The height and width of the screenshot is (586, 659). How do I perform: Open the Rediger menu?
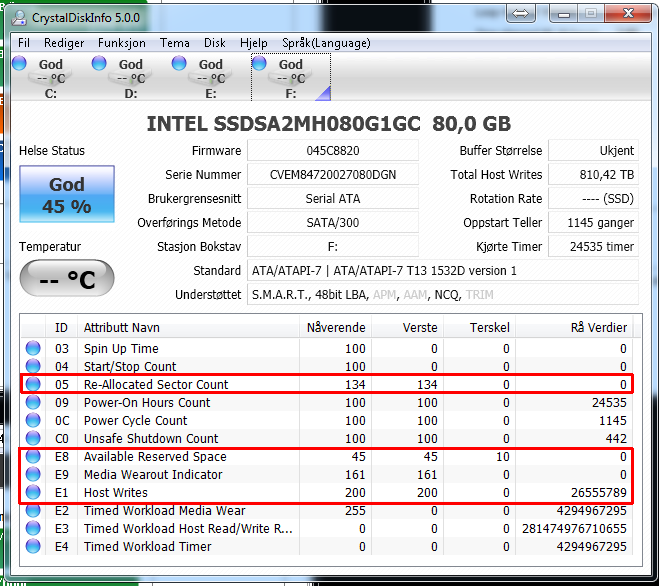(x=64, y=43)
